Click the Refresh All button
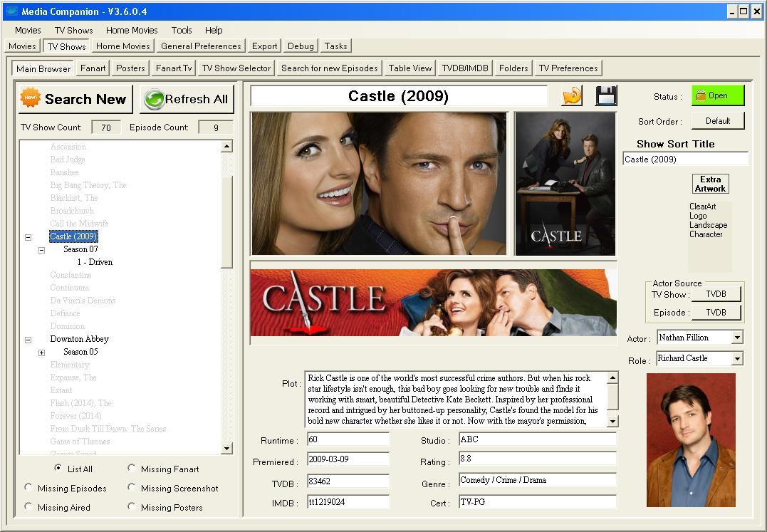Image resolution: width=767 pixels, height=532 pixels. [x=187, y=99]
